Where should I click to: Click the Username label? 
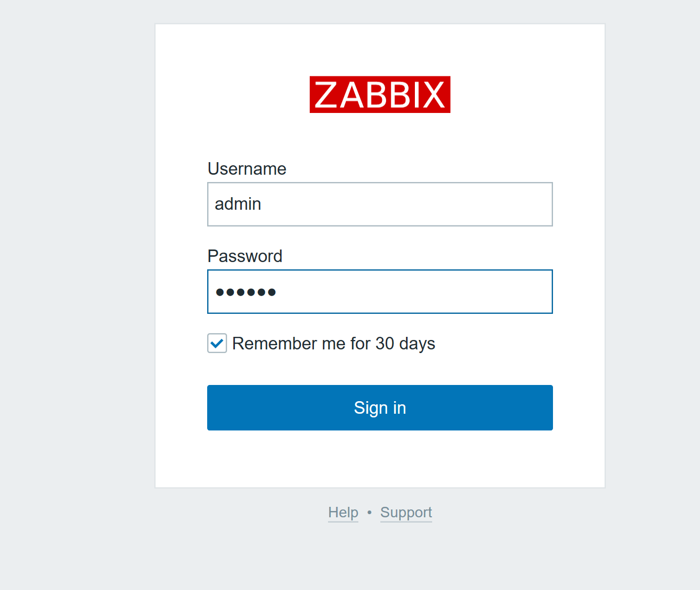click(x=247, y=168)
